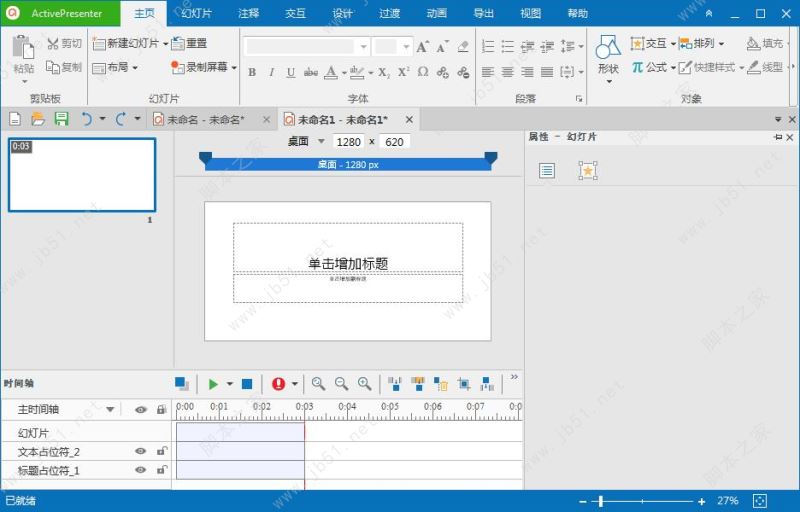The image size is (800, 512).
Task: Zoom out on the timeline
Action: [341, 383]
